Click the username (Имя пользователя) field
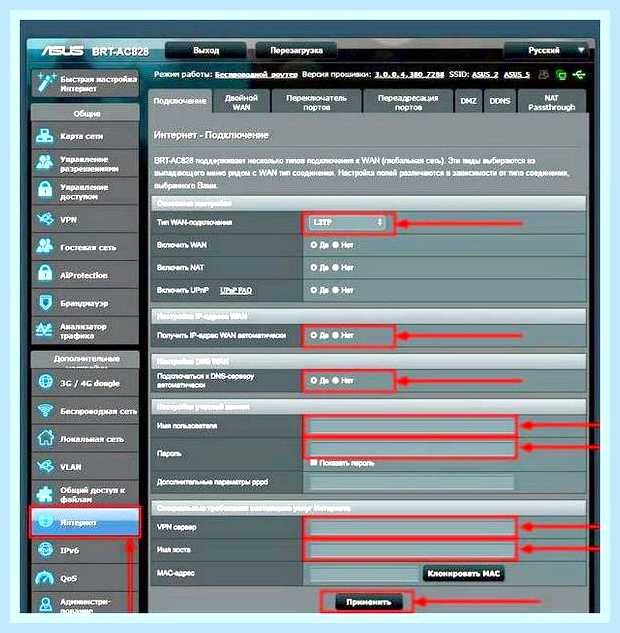620x633 pixels. coord(411,425)
